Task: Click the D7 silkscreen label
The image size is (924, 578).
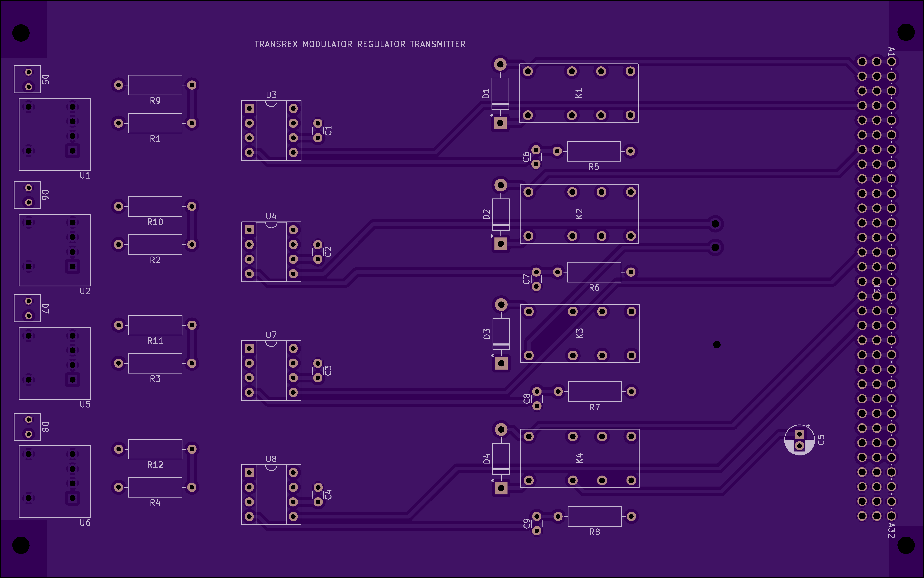Action: [45, 308]
